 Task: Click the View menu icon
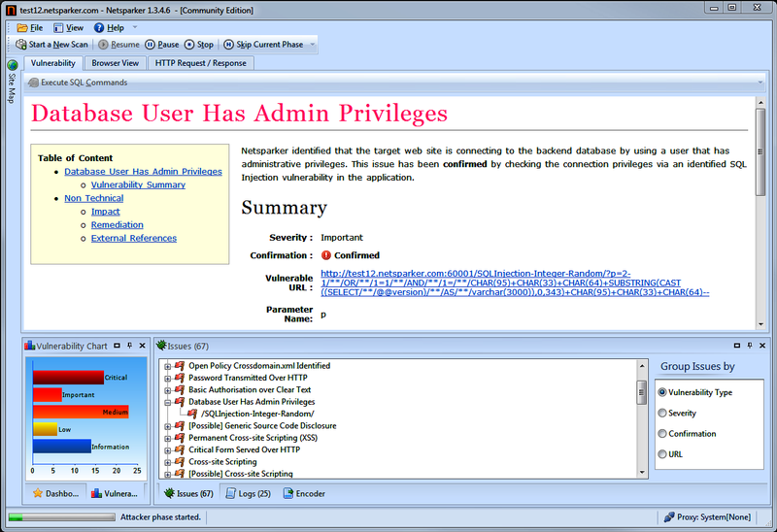[58, 28]
